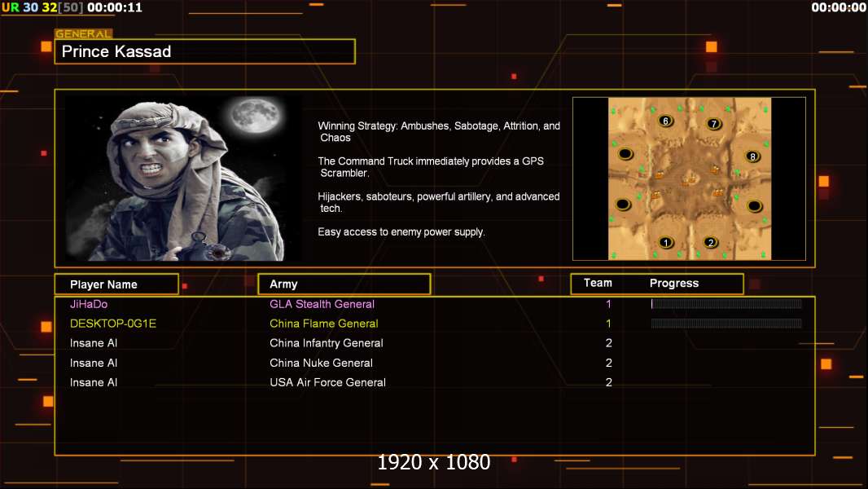Click the China Nuke General army text

pos(321,363)
